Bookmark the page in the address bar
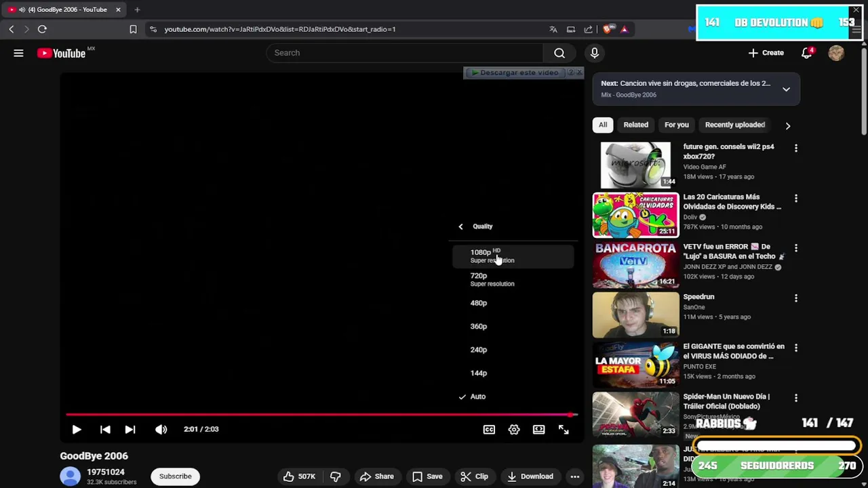This screenshot has width=868, height=488. (133, 29)
